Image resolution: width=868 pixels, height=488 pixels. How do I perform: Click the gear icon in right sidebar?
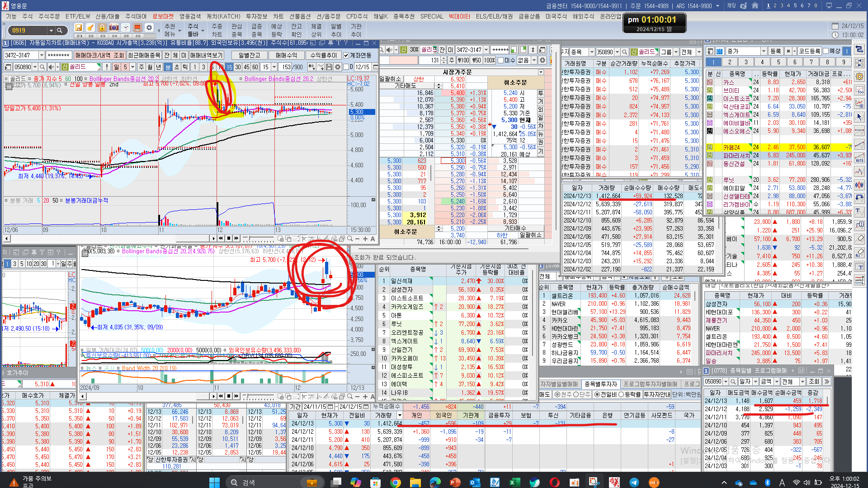tap(859, 77)
